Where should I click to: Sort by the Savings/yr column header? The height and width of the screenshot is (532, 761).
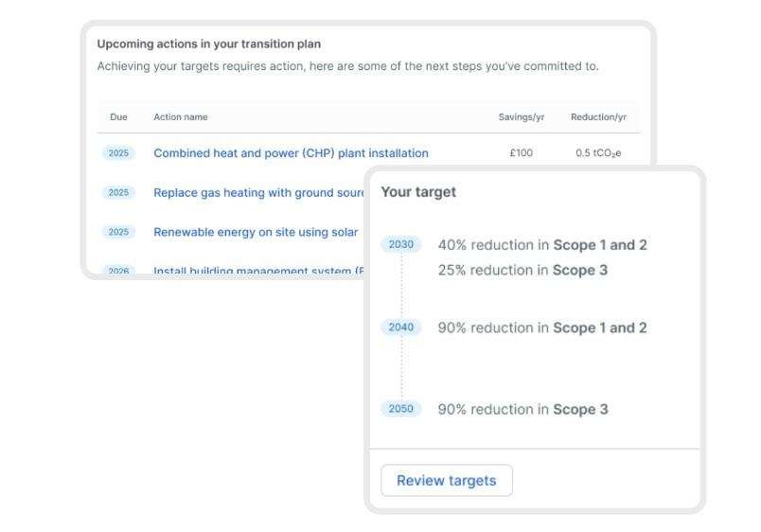click(x=522, y=117)
